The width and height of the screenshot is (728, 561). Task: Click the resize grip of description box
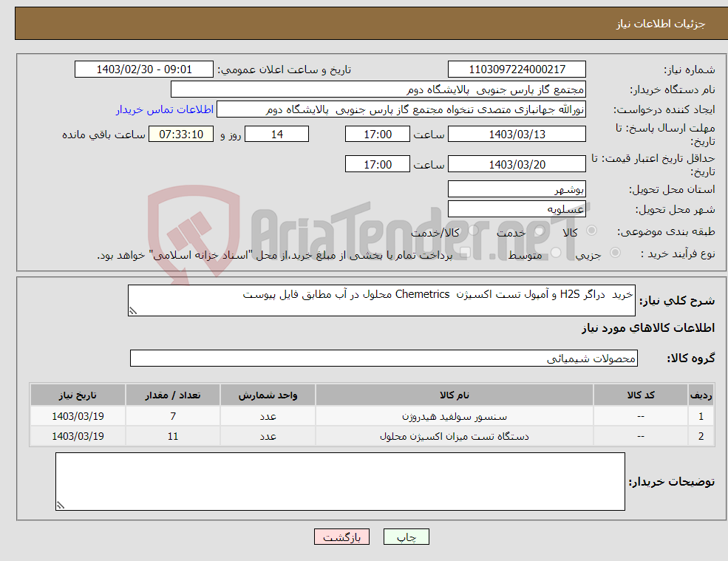pos(133,311)
